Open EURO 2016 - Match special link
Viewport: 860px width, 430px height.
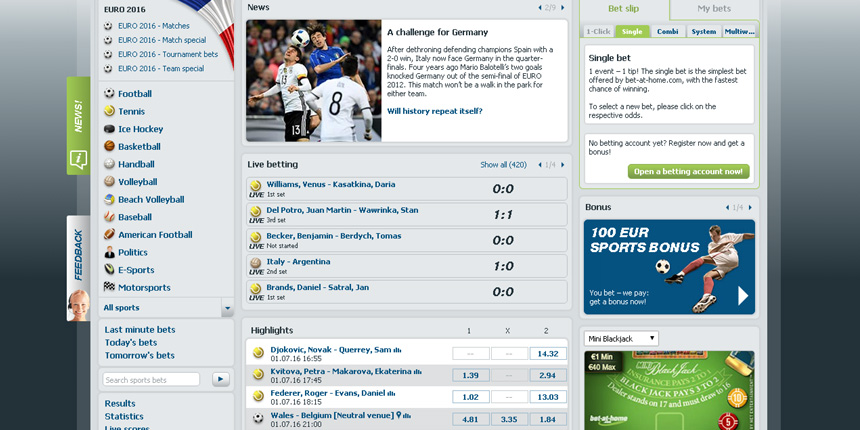tap(162, 40)
